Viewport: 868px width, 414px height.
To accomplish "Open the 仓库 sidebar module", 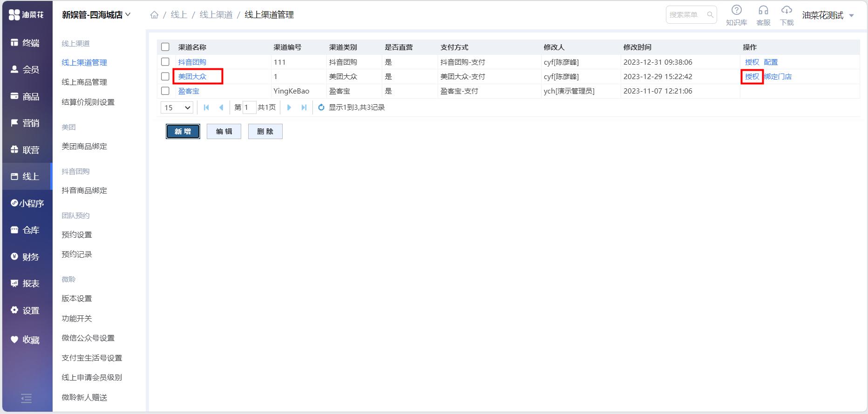I will (x=26, y=230).
